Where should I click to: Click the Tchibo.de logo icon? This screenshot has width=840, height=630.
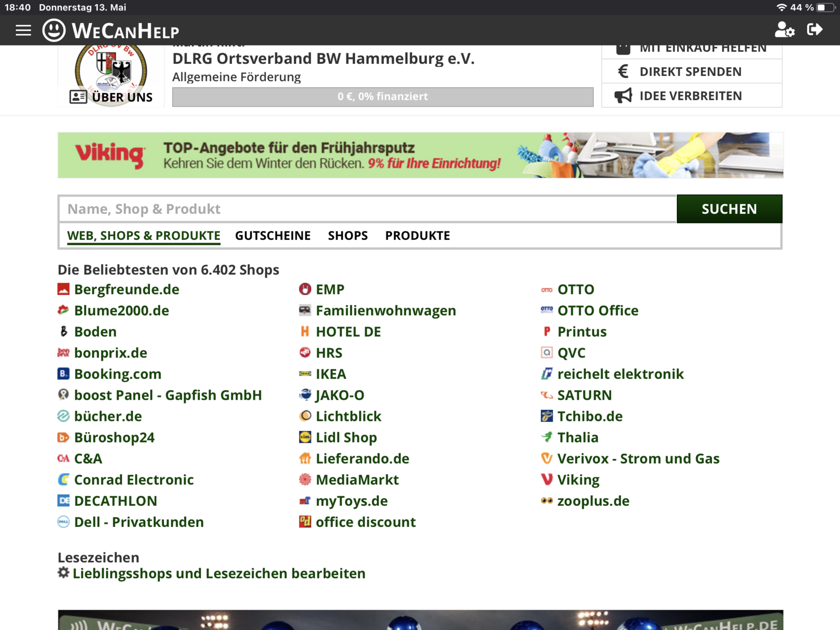click(x=547, y=416)
